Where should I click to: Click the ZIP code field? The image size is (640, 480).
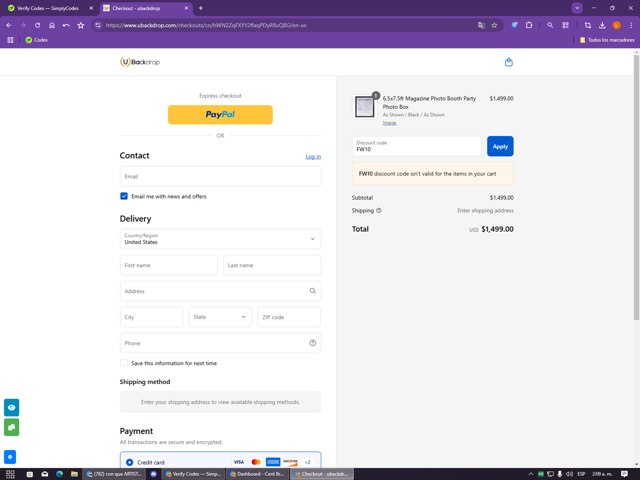click(289, 317)
